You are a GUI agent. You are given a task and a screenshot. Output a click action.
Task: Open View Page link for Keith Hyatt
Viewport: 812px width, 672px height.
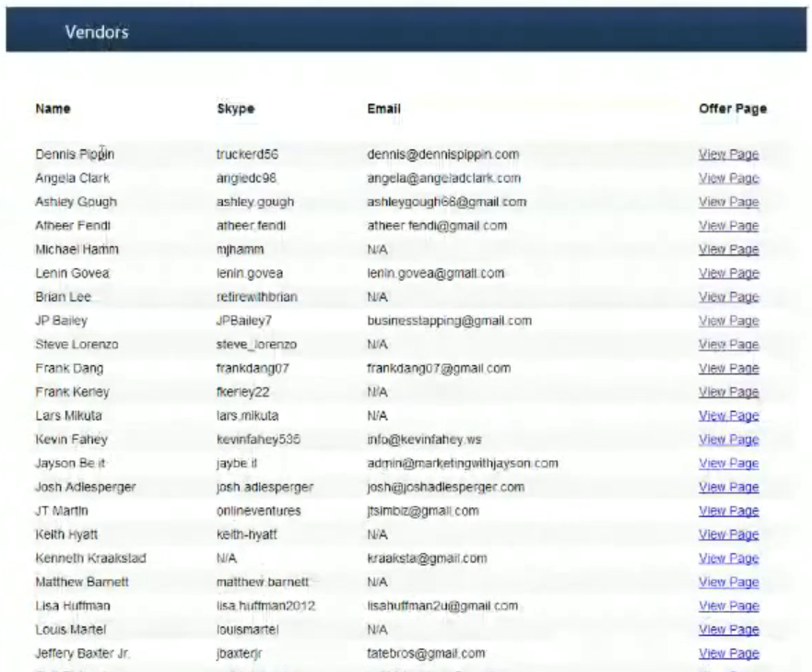729,535
